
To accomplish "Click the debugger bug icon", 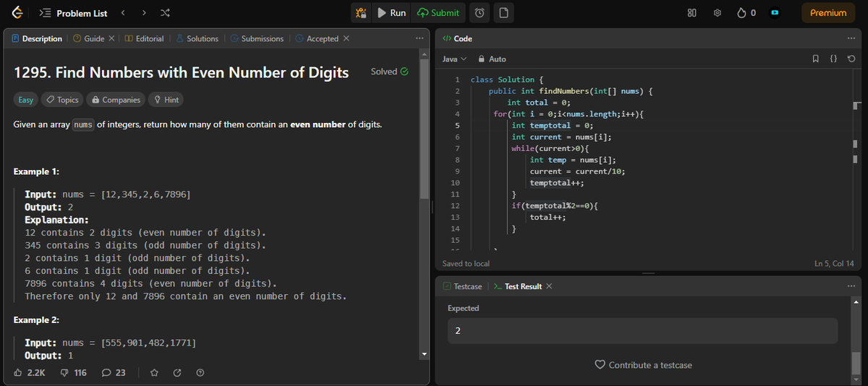I will click(x=360, y=13).
